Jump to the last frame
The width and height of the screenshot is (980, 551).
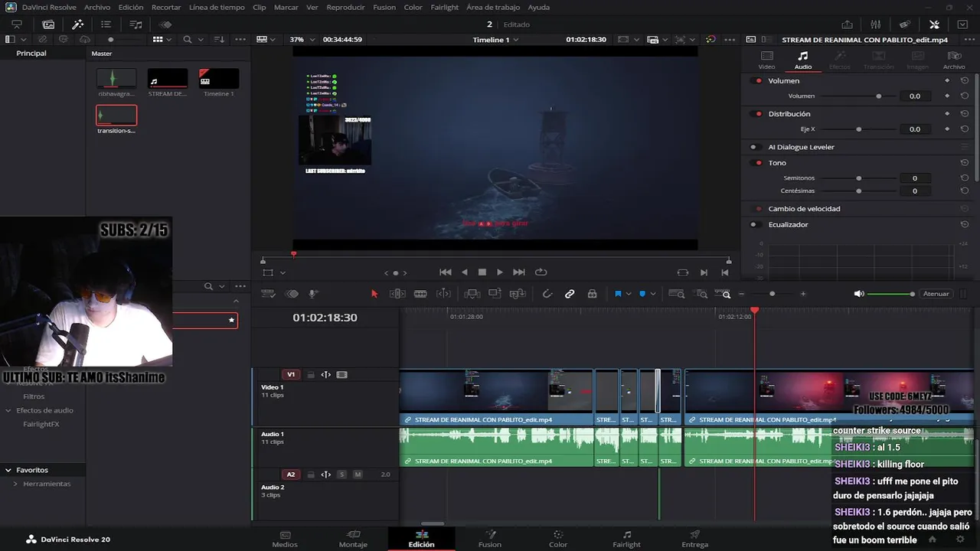519,272
